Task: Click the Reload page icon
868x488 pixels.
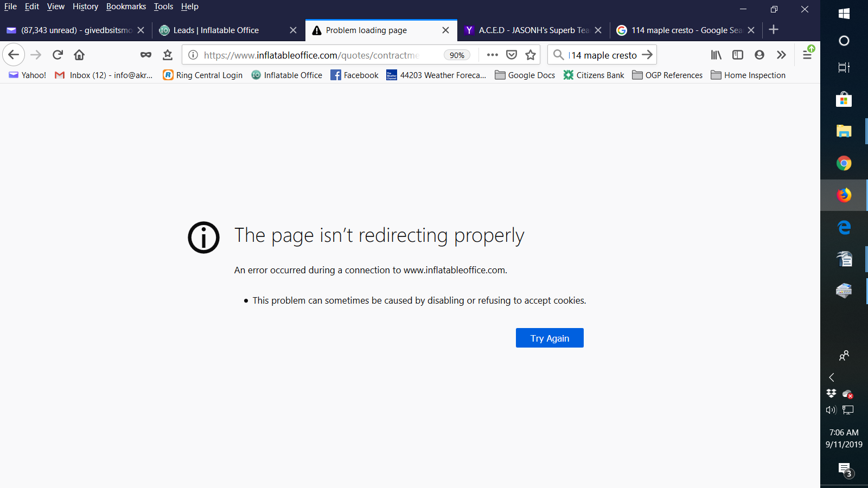Action: pyautogui.click(x=58, y=55)
